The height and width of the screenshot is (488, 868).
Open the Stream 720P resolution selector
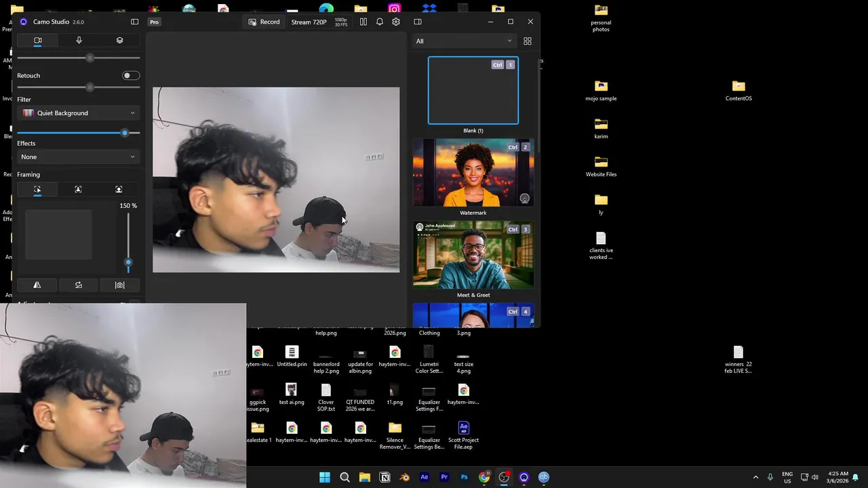(x=309, y=22)
